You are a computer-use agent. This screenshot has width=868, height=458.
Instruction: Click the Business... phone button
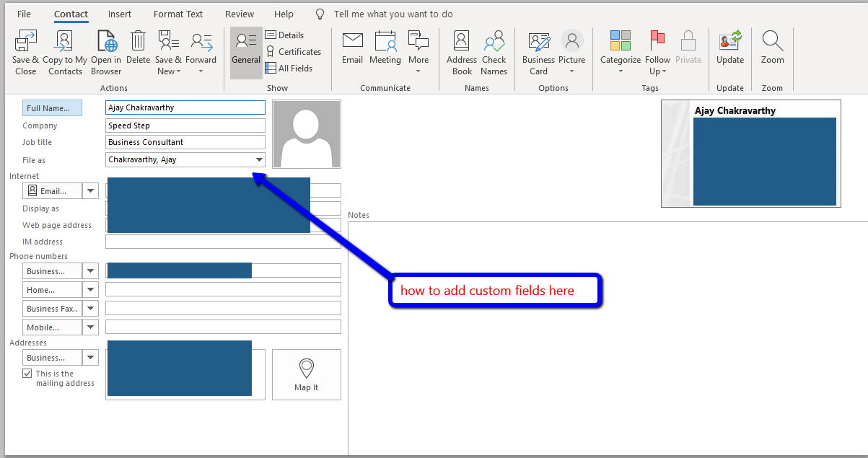53,271
